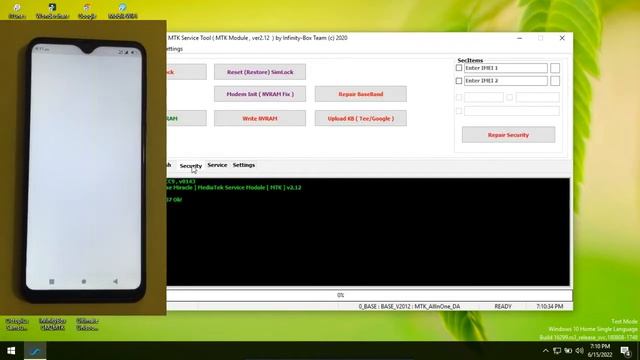640x360 pixels.
Task: Open the first desktop icon in the top row
Action: coord(17,11)
